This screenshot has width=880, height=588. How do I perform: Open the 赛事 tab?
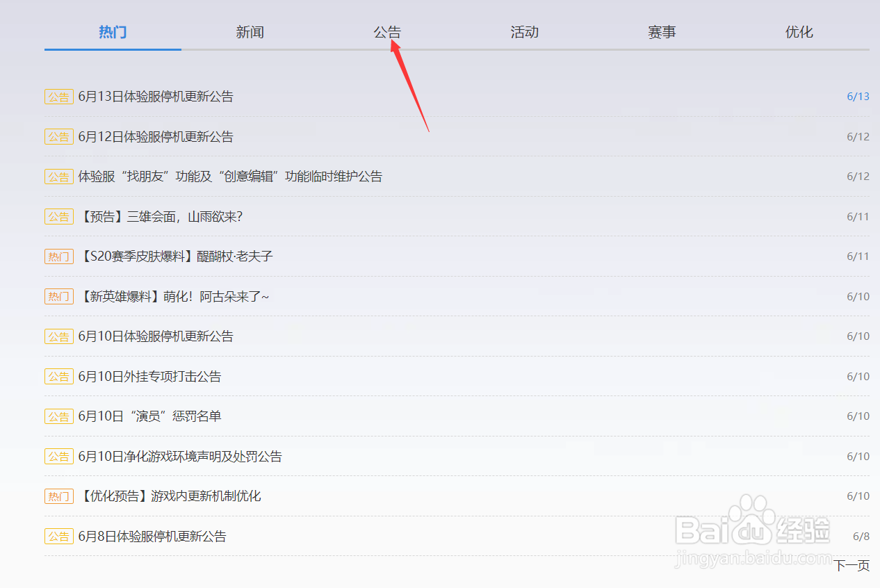(662, 32)
